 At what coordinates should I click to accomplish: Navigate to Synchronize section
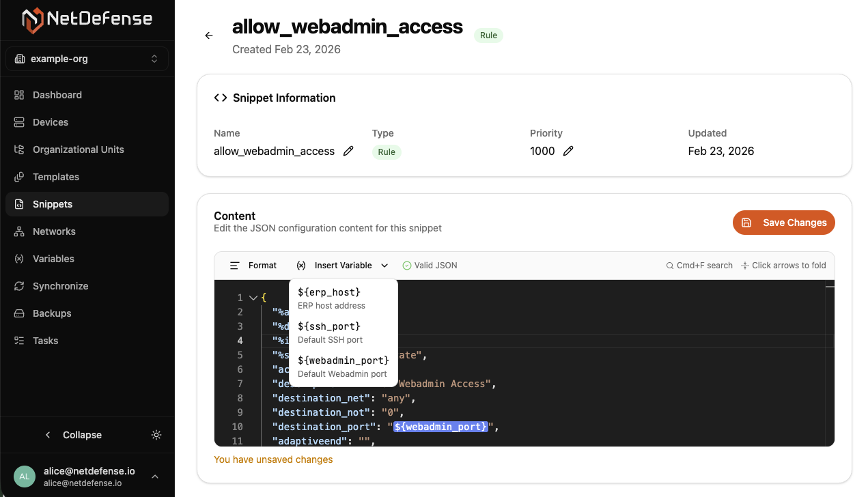(60, 286)
